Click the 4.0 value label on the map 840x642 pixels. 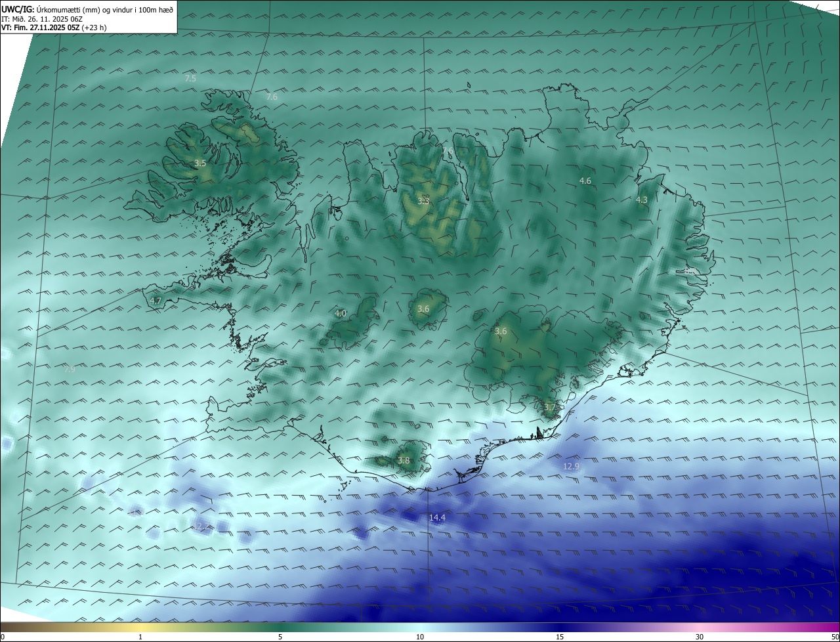[341, 314]
